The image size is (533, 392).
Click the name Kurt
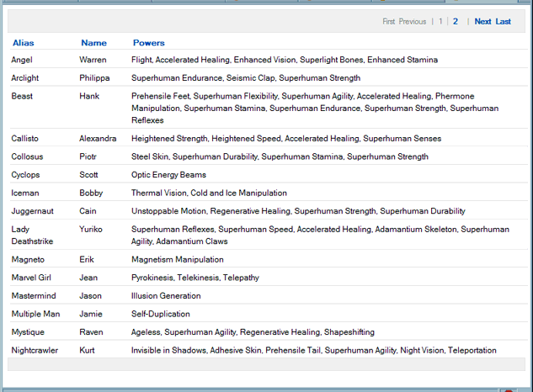pyautogui.click(x=87, y=350)
